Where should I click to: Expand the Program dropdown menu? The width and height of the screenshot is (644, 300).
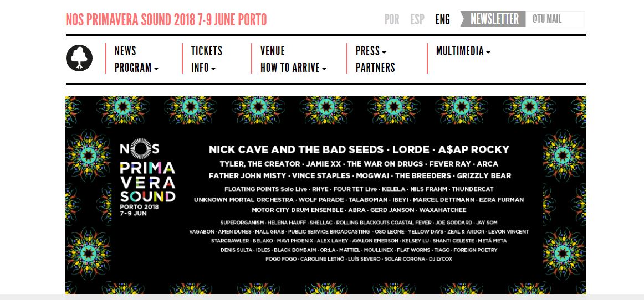[x=136, y=68]
